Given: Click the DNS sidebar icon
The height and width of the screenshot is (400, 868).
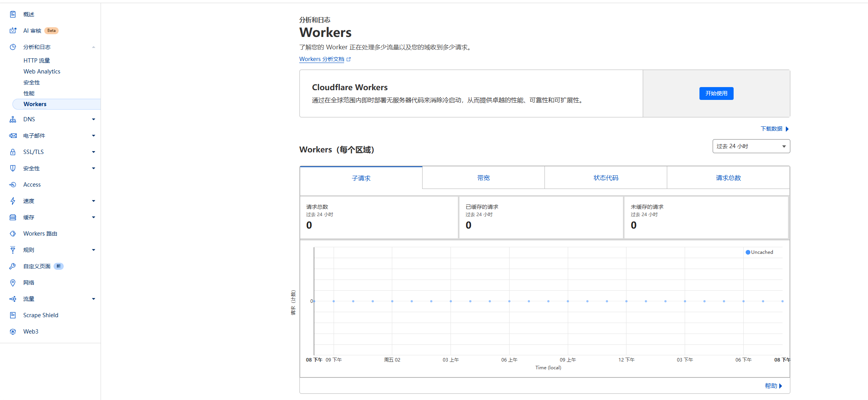Looking at the screenshot, I should click(13, 119).
